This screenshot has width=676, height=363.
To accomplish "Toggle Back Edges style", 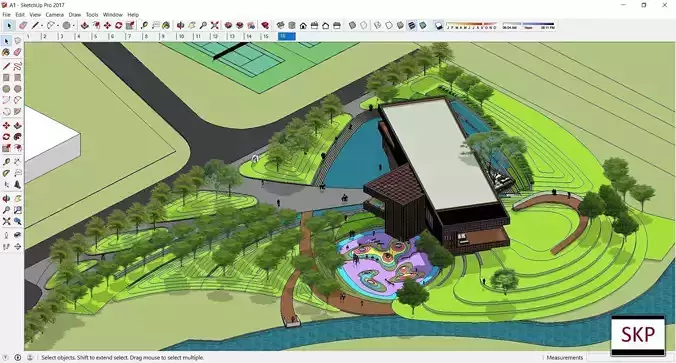I will tap(363, 26).
